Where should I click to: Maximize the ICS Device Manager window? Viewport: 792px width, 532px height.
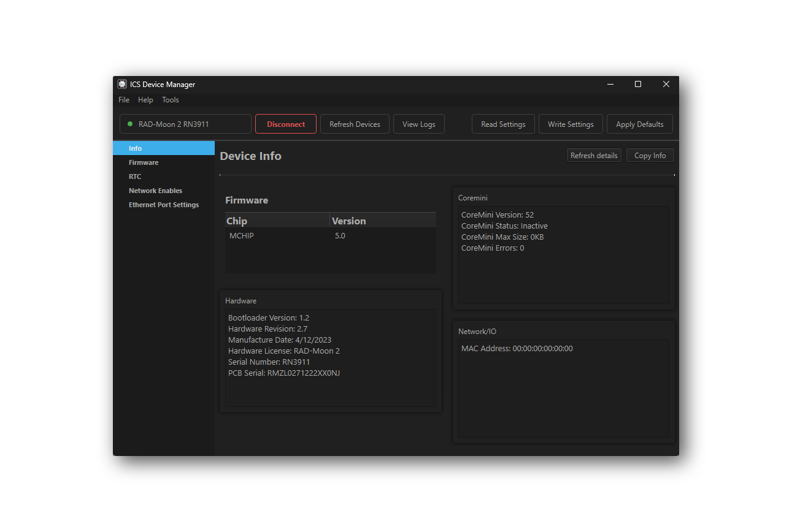[638, 85]
